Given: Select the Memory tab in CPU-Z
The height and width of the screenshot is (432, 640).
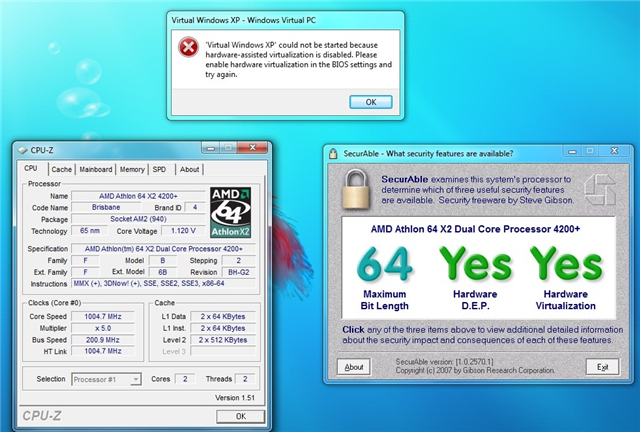Looking at the screenshot, I should tap(132, 169).
